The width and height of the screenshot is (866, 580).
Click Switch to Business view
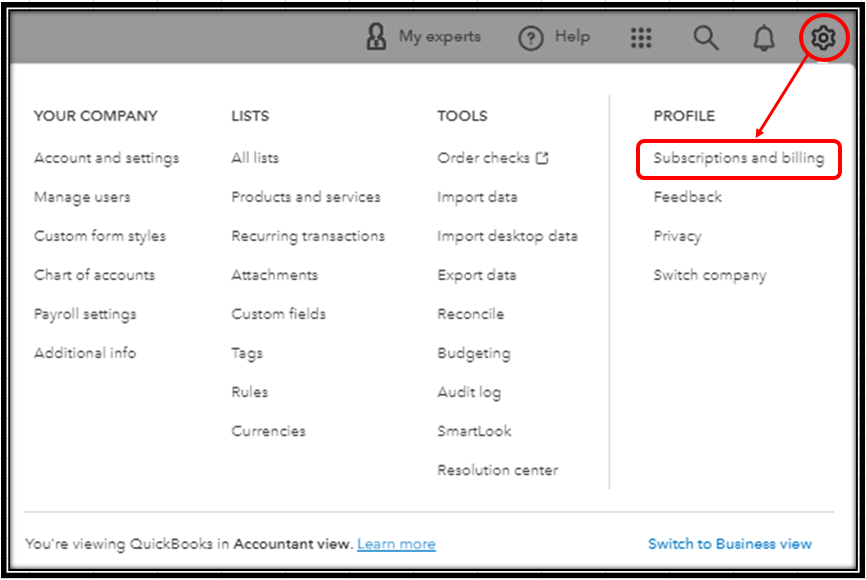(x=730, y=544)
